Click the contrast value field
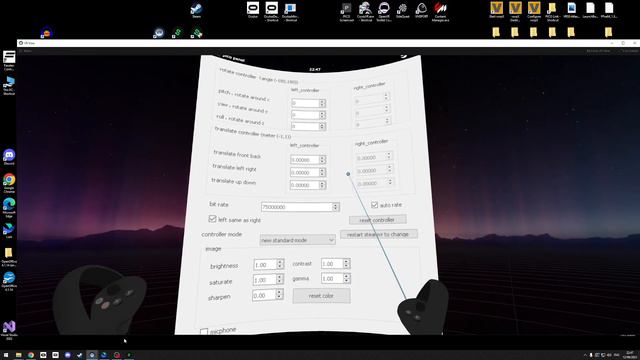The image size is (640, 360). [x=332, y=264]
